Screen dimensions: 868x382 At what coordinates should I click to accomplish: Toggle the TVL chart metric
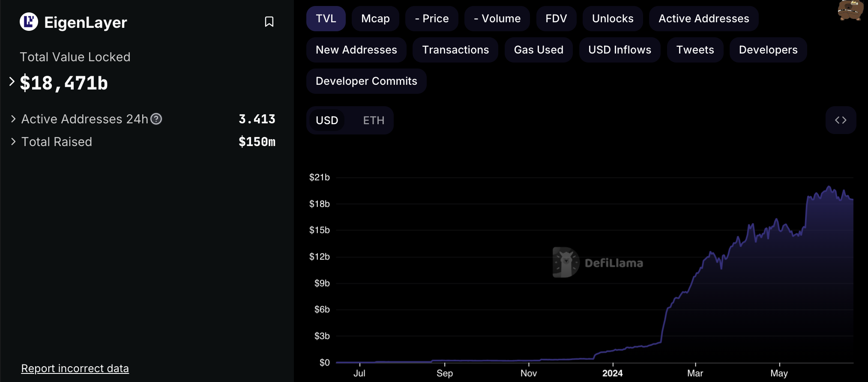(326, 19)
